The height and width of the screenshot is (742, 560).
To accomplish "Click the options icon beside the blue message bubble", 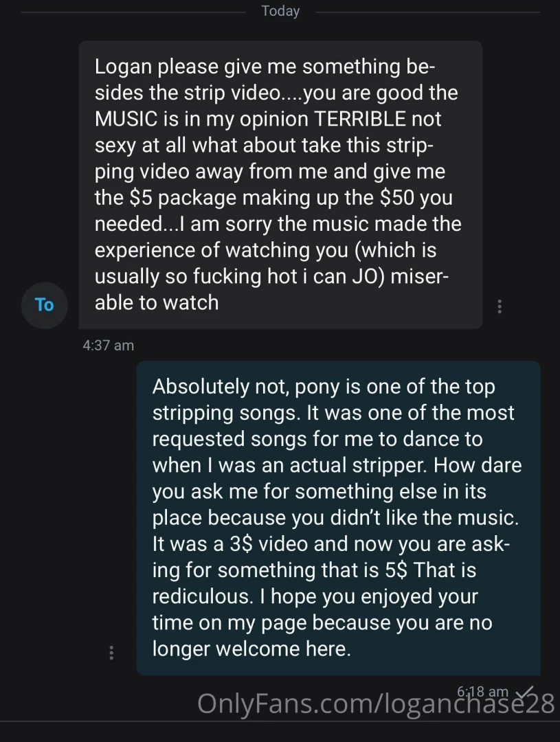I will tap(111, 652).
